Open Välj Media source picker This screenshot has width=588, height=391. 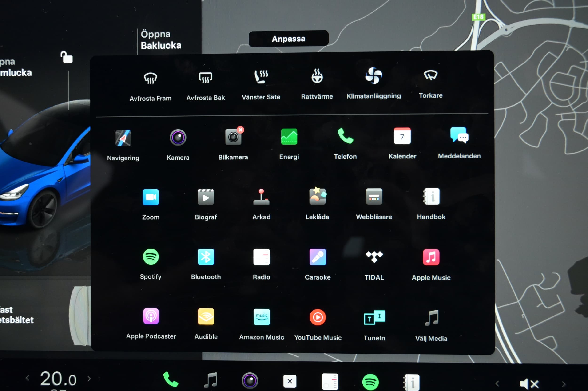[431, 326]
